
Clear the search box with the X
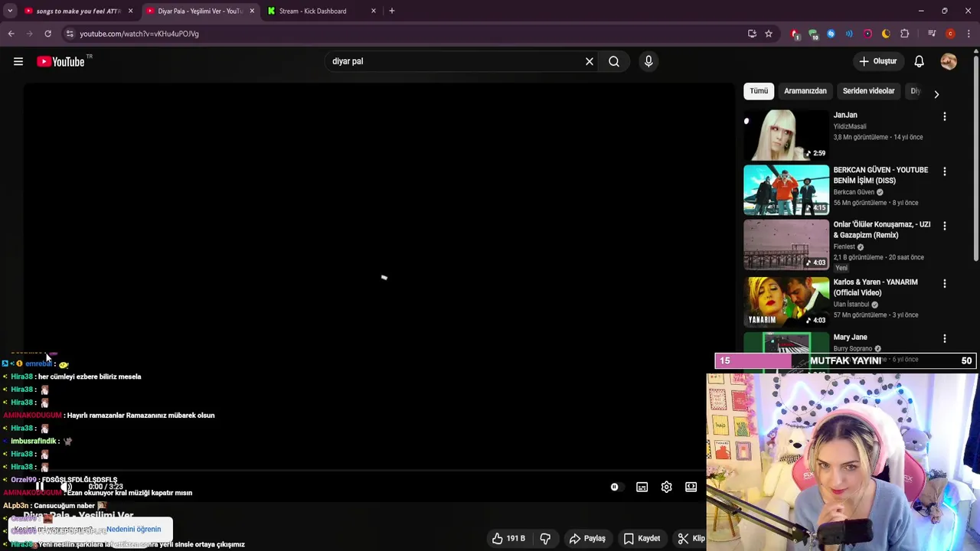point(590,61)
